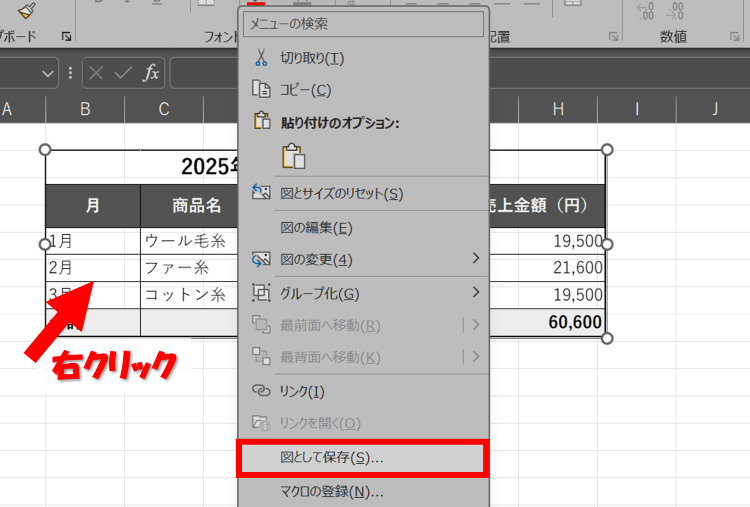Click the ファー糸 cell
This screenshot has width=750, height=507.
click(x=189, y=267)
